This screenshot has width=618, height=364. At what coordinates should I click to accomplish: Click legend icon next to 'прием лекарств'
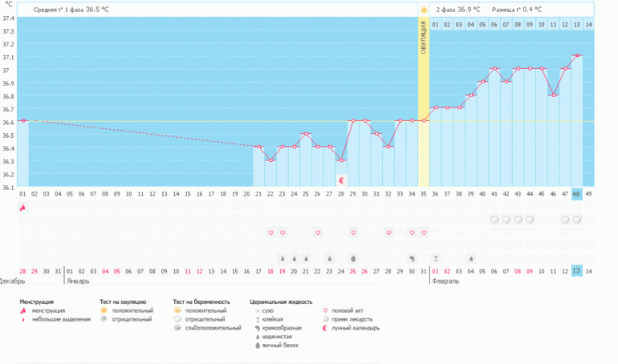pyautogui.click(x=326, y=319)
